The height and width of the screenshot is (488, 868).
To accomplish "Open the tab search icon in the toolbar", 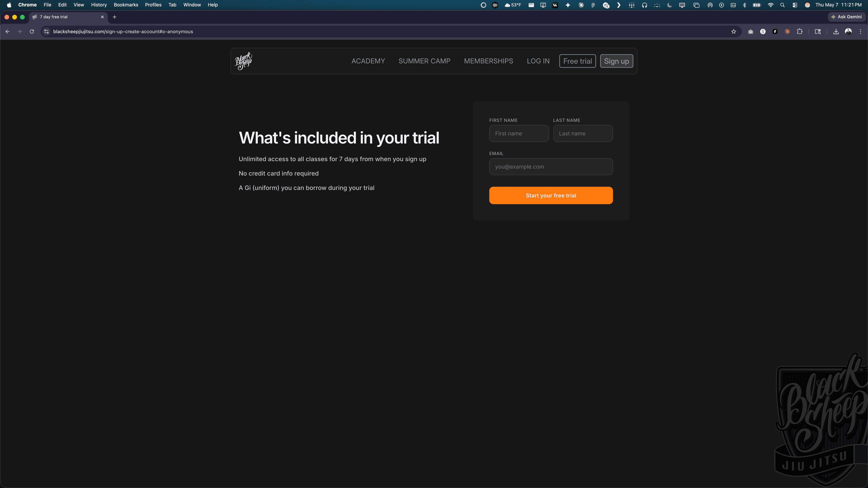I will [818, 32].
